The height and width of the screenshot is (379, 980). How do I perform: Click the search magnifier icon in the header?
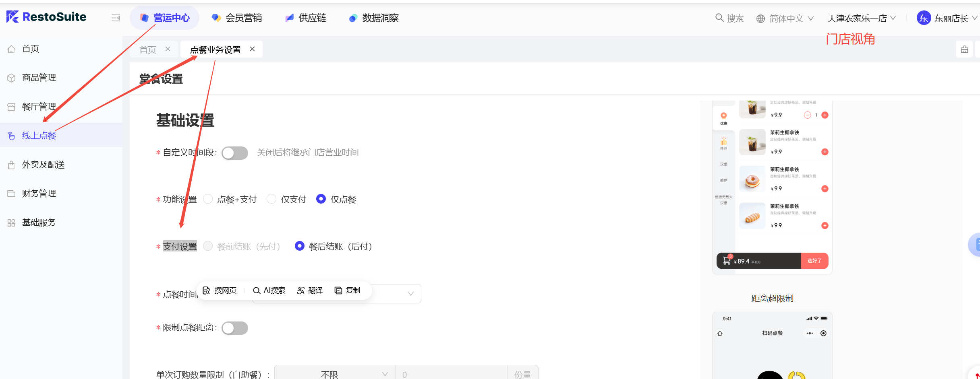point(719,18)
